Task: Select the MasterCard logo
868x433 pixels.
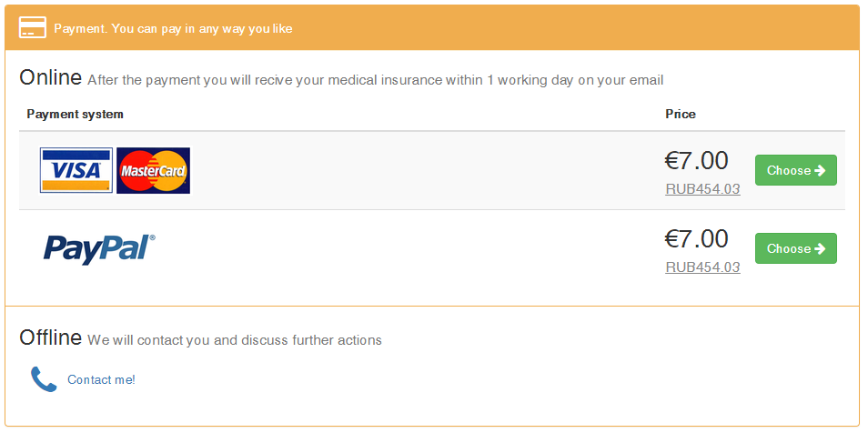Action: point(154,170)
